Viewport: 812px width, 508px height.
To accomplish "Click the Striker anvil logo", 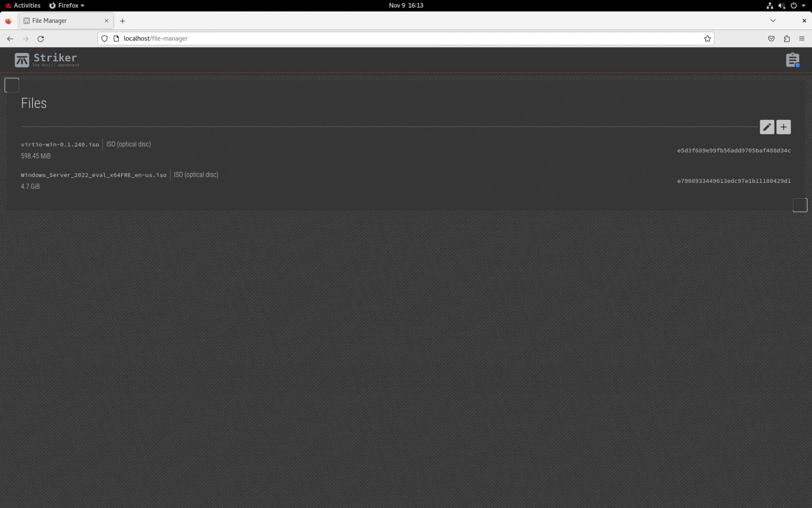I will click(x=22, y=60).
